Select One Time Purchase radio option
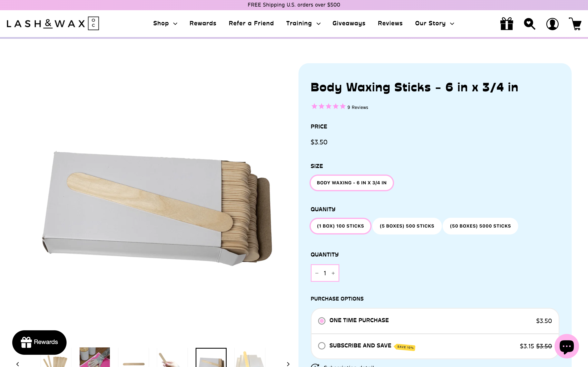588x367 pixels. 322,321
